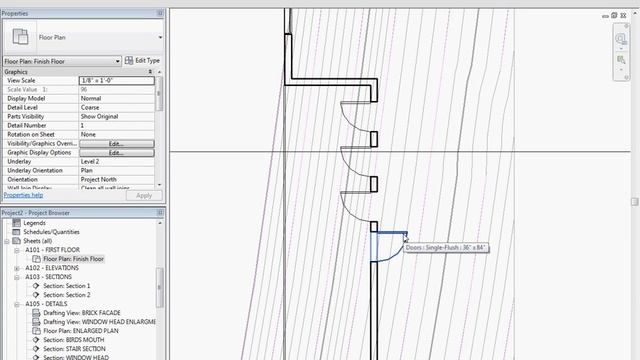Open the 2D Steering Wheel navigation tool
The height and width of the screenshot is (360, 640).
click(621, 38)
